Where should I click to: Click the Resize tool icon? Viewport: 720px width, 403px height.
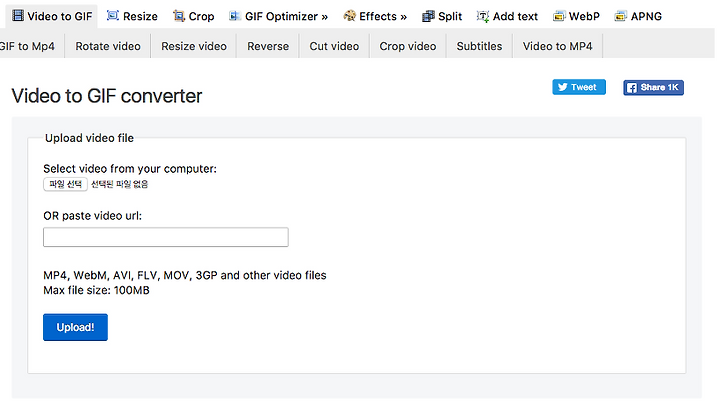coord(112,16)
